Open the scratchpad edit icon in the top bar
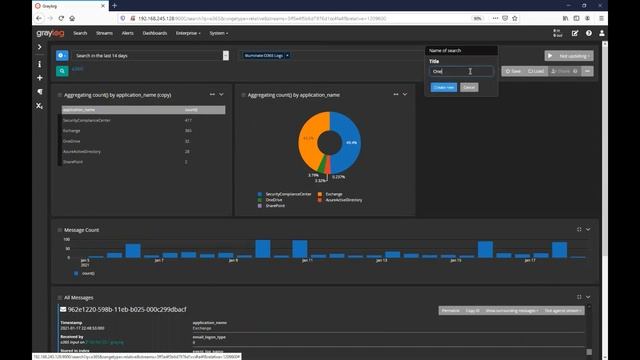The width and height of the screenshot is (640, 360). (575, 33)
